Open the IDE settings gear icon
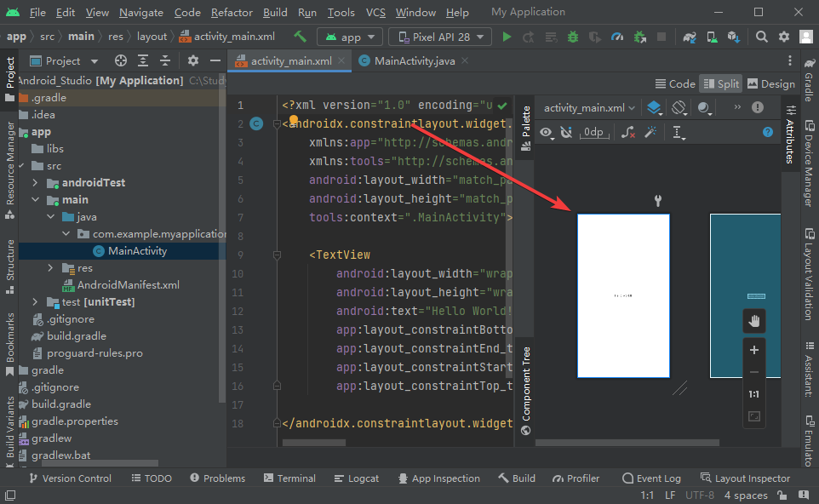This screenshot has width=819, height=504. (784, 37)
